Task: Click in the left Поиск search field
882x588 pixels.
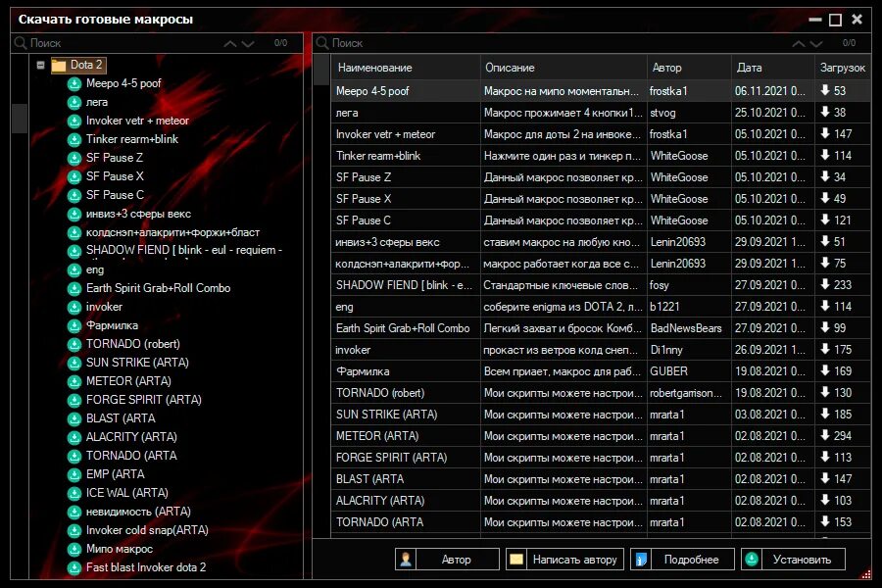Action: click(x=123, y=43)
